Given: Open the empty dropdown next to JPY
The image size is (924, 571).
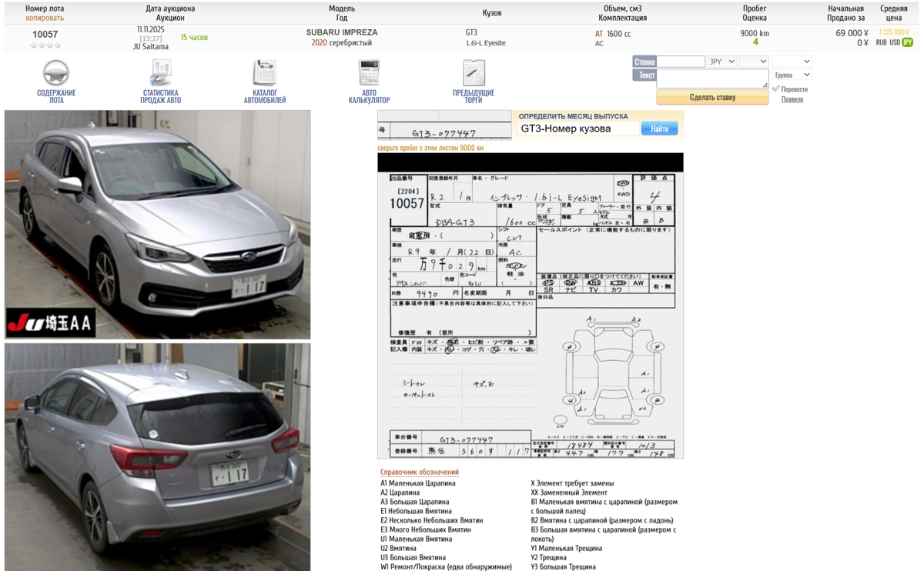Looking at the screenshot, I should (x=753, y=62).
